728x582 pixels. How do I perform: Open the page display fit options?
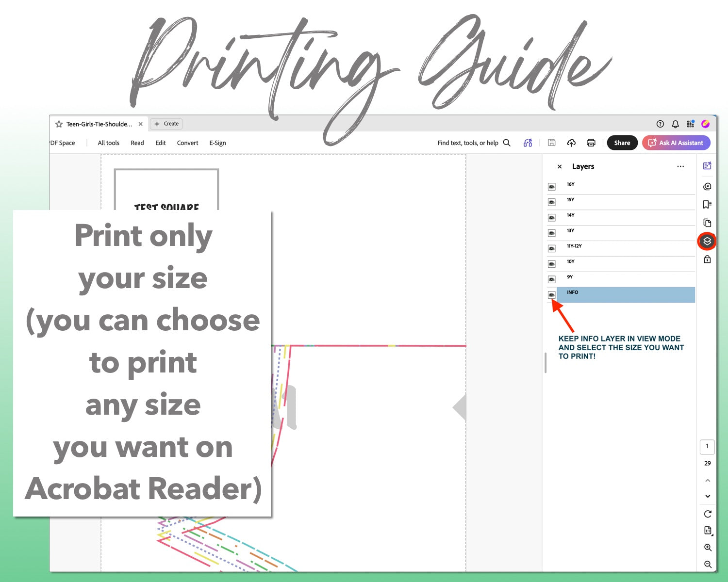pyautogui.click(x=708, y=531)
